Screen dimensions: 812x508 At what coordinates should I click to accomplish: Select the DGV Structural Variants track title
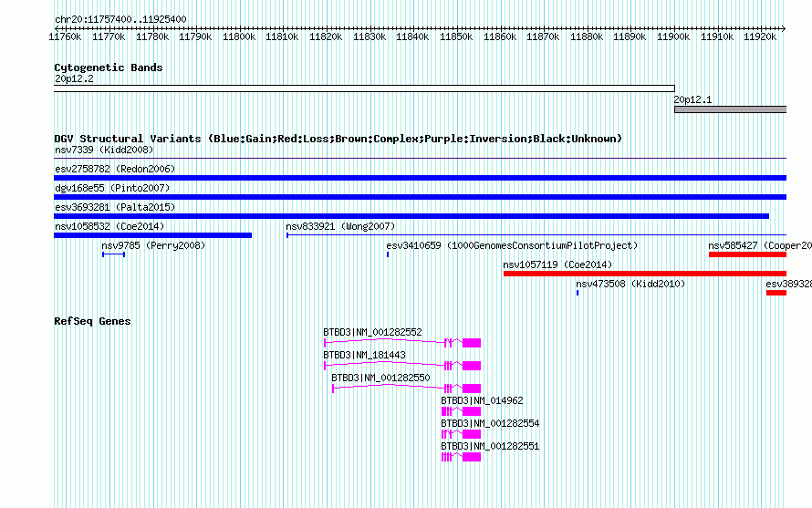[x=338, y=139]
